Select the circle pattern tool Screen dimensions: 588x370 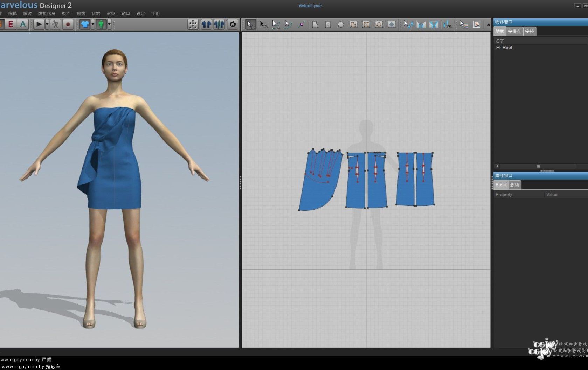(341, 24)
